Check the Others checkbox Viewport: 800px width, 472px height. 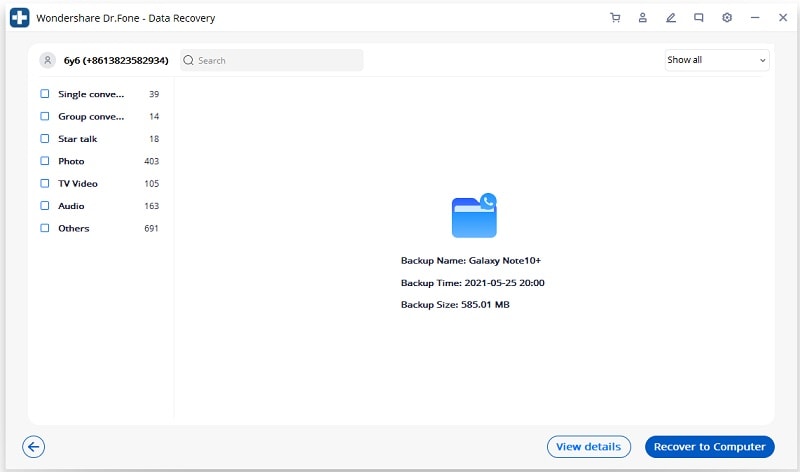tap(45, 228)
